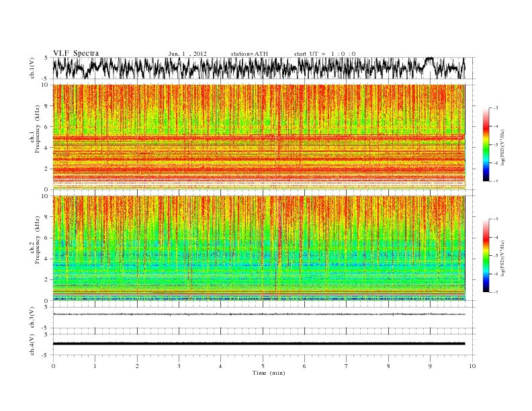532x411 pixels.
Task: Click the "-7" label on ch.2 colorbar
Action: (495, 292)
